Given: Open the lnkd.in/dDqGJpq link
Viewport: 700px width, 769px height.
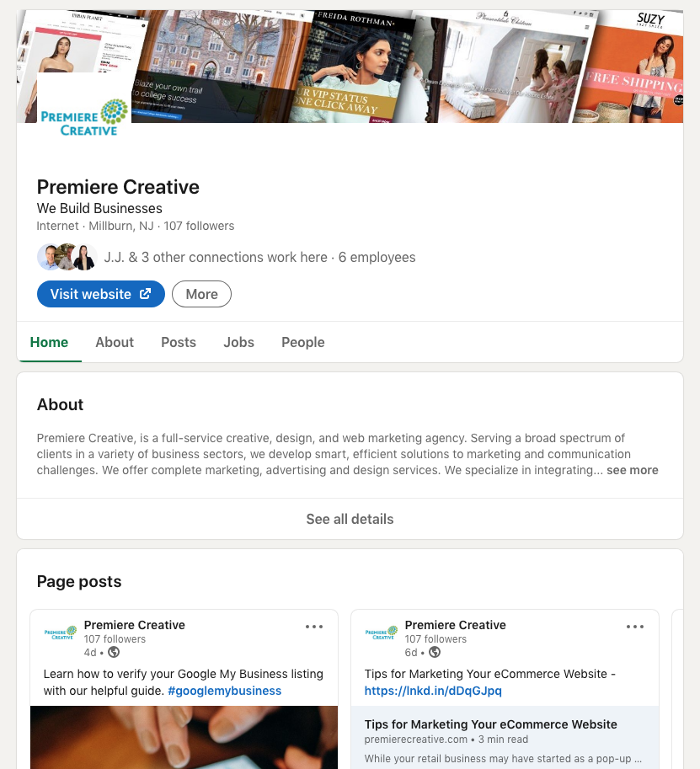Looking at the screenshot, I should tap(433, 691).
